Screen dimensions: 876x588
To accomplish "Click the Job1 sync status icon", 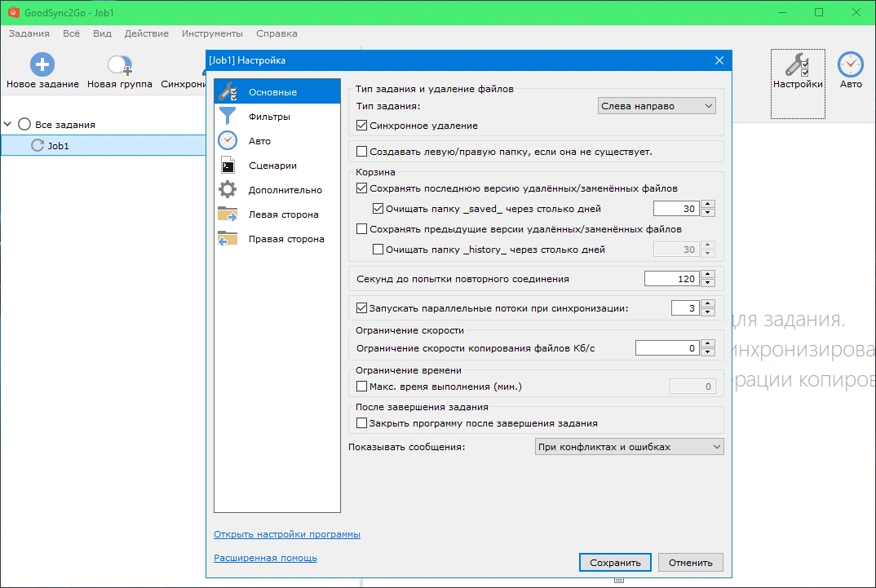I will [38, 146].
